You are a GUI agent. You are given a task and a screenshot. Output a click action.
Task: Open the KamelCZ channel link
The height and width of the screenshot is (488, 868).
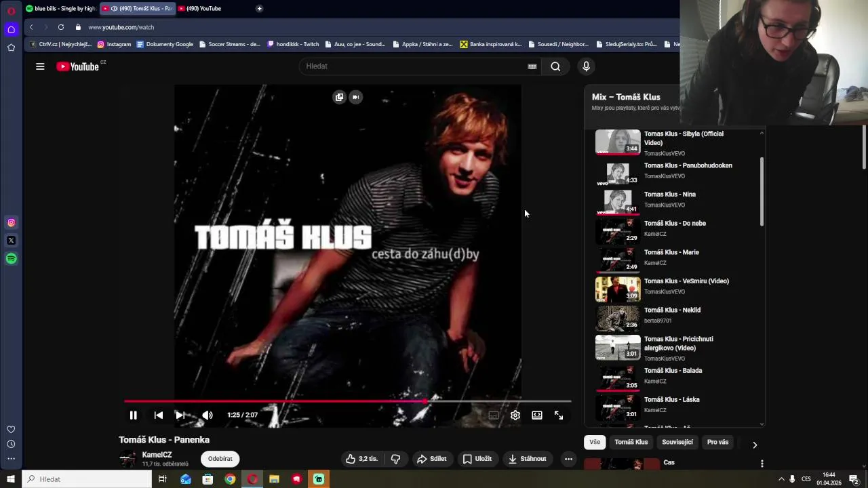[x=157, y=455]
